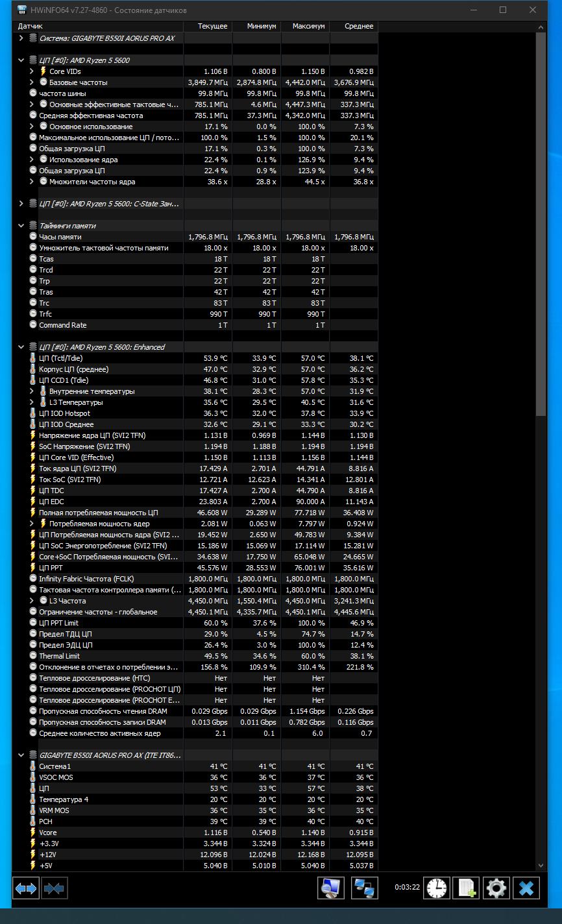The width and height of the screenshot is (562, 924).
Task: Select the Средняя эффективная частота row
Action: pos(195,115)
